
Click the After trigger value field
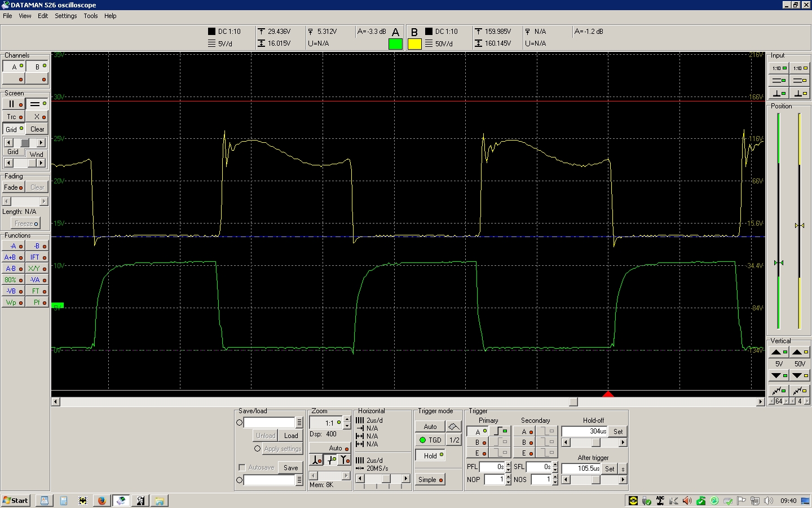(x=581, y=468)
